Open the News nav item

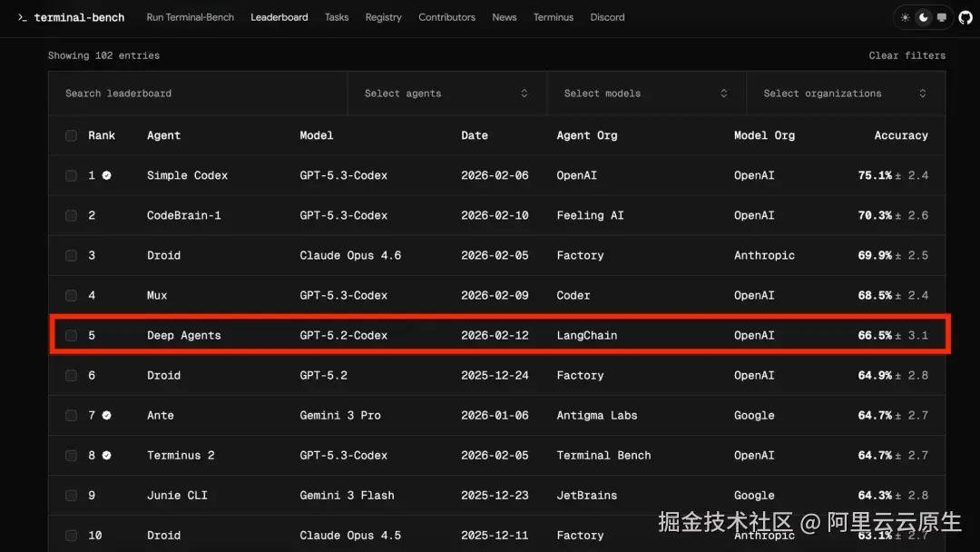tap(505, 17)
